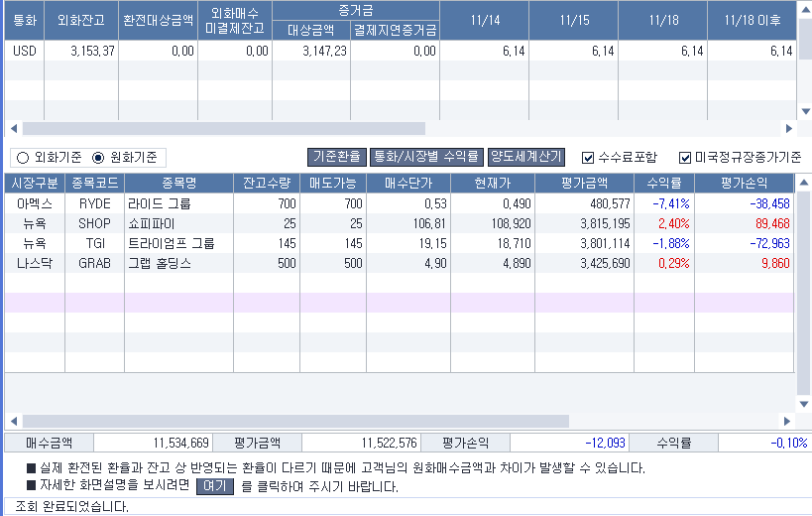Open the 양도세계산기 calculator
The image size is (812, 516).
pyautogui.click(x=525, y=157)
